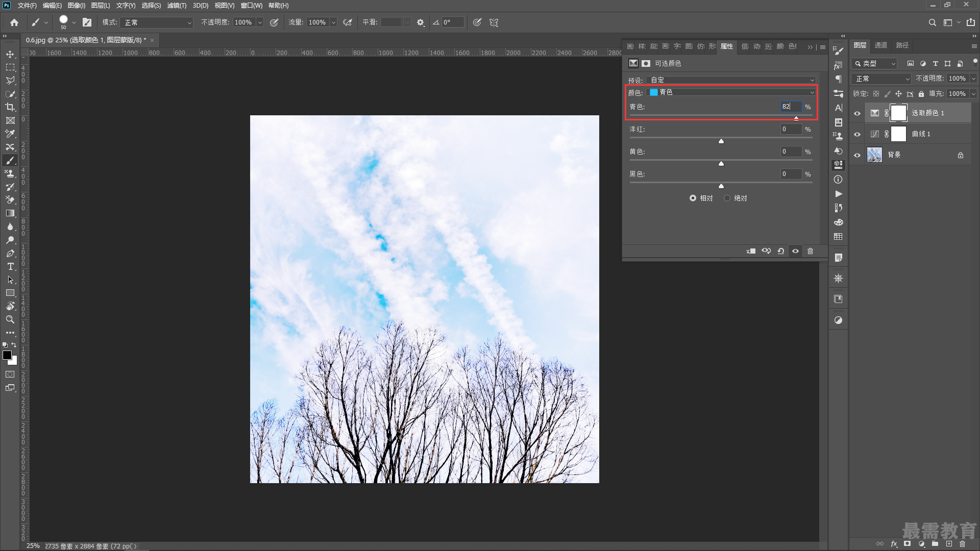980x551 pixels.
Task: Select the Eyedropper tool
Action: pos(10,134)
